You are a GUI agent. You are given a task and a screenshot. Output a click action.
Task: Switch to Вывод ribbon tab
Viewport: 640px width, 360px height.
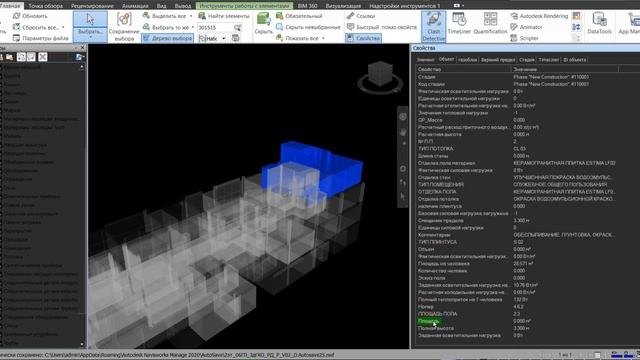click(x=182, y=6)
